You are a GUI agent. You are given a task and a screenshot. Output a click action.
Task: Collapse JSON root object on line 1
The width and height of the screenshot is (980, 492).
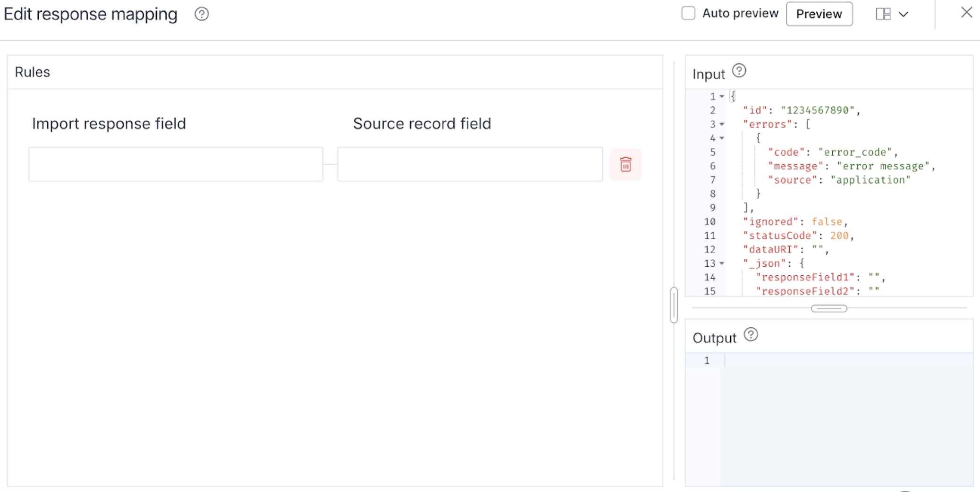(722, 97)
